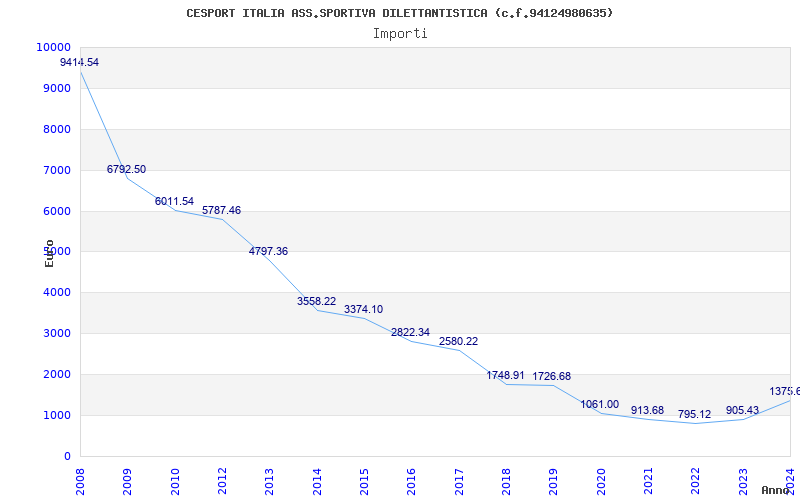Select the 3558.22 data label

click(316, 301)
